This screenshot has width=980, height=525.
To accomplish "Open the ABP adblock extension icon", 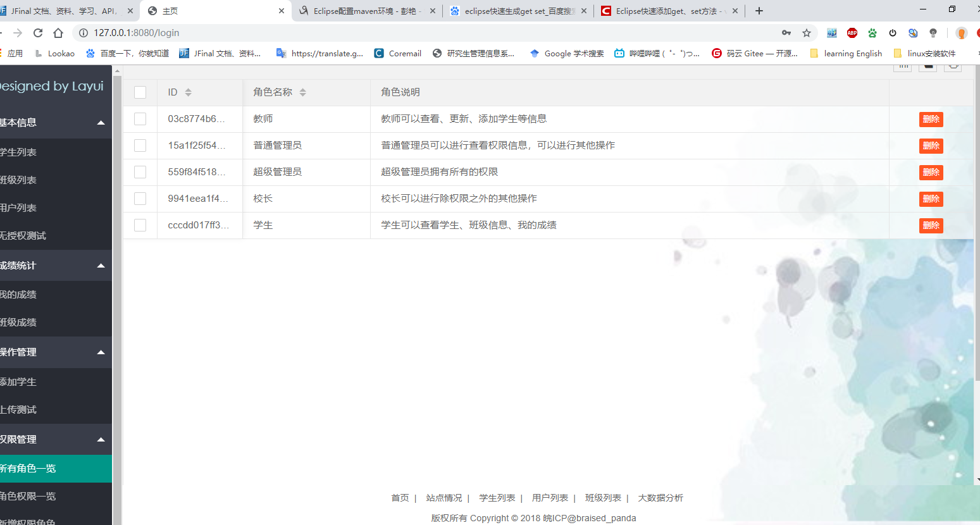I will click(x=852, y=32).
